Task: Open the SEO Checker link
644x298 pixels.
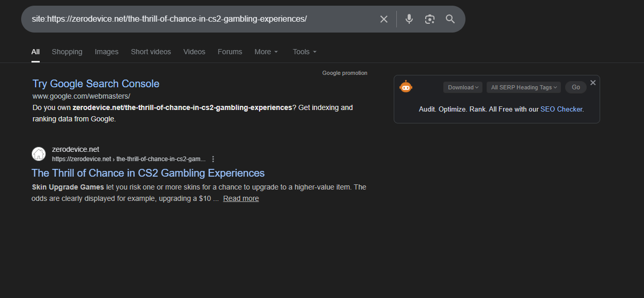Action: coord(561,109)
